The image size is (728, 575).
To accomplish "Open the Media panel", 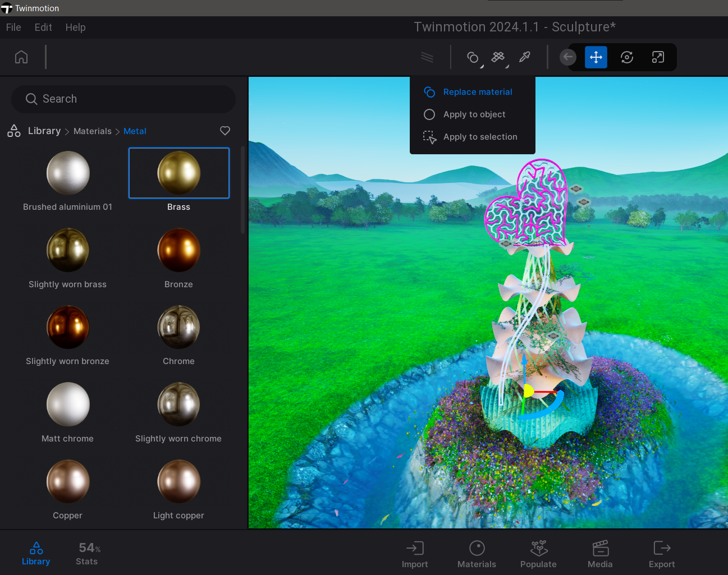I will 600,555.
